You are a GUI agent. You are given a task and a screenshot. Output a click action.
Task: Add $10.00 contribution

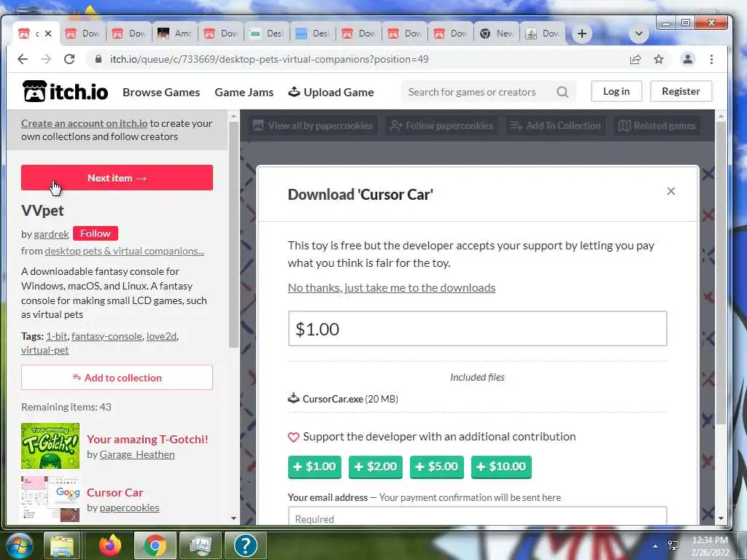[501, 467]
